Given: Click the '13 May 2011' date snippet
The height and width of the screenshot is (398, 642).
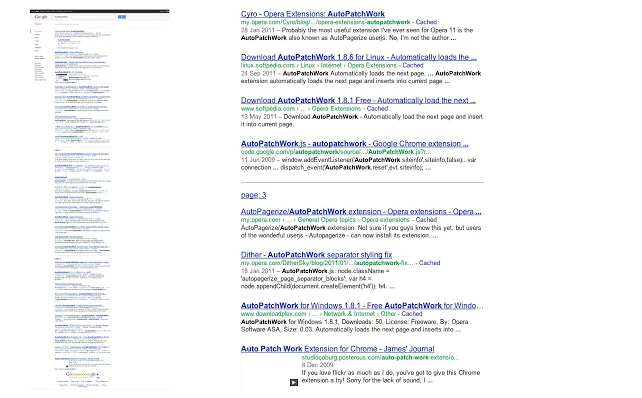Looking at the screenshot, I should tap(259, 117).
